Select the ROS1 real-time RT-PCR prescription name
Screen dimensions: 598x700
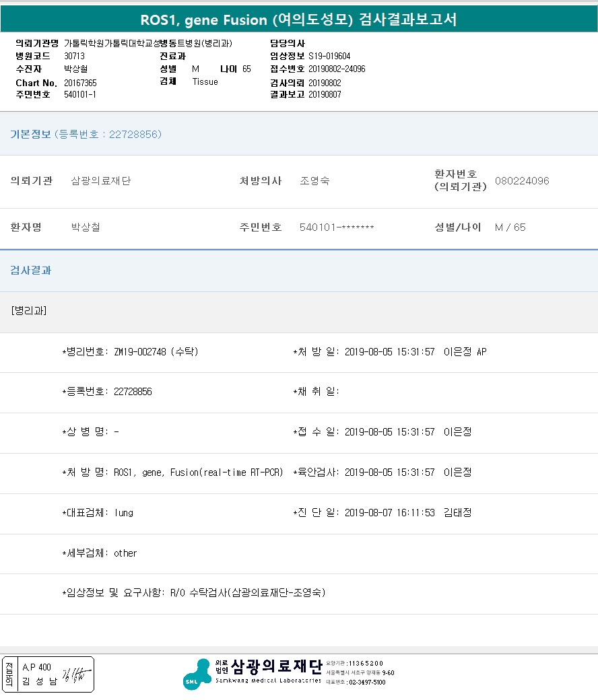coord(198,473)
